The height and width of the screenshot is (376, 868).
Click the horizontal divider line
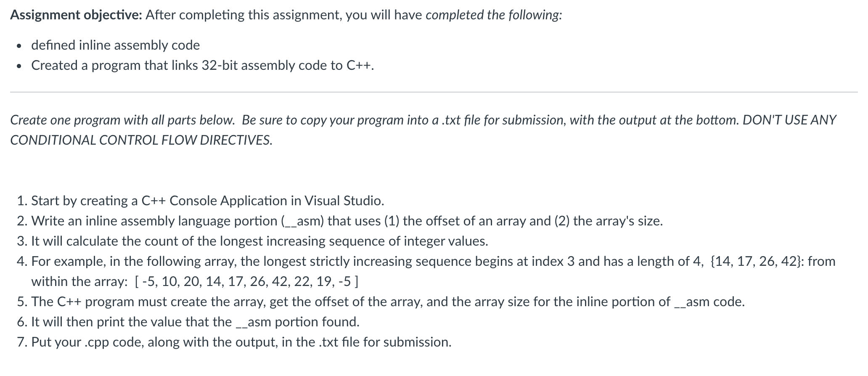(x=433, y=92)
